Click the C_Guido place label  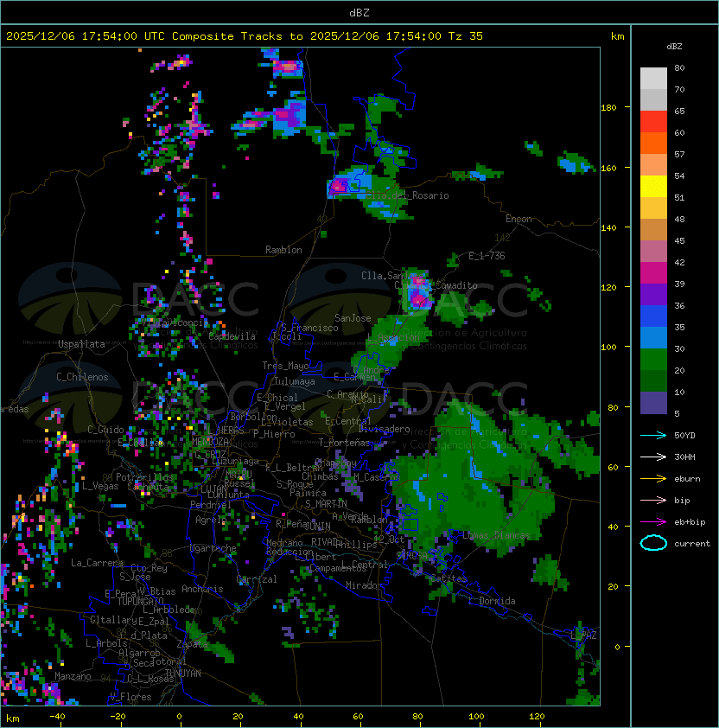click(x=105, y=430)
